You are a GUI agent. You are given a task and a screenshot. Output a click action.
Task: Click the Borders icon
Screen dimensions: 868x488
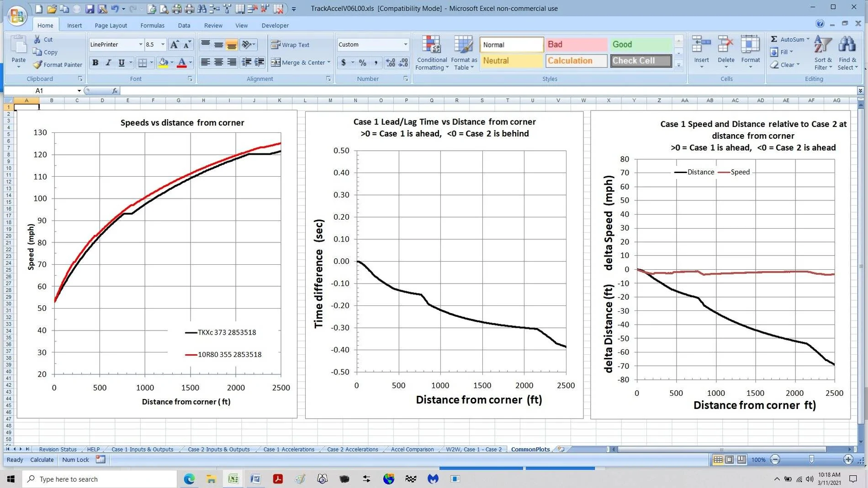[x=143, y=63]
